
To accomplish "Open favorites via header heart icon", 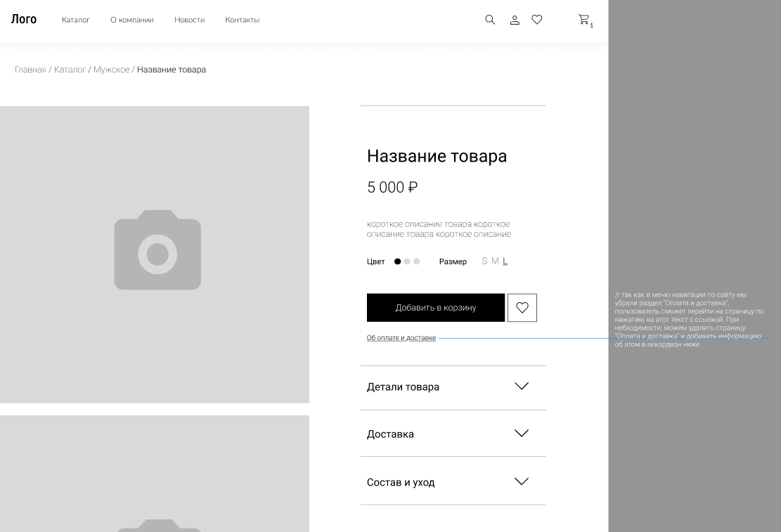I will coord(537,20).
